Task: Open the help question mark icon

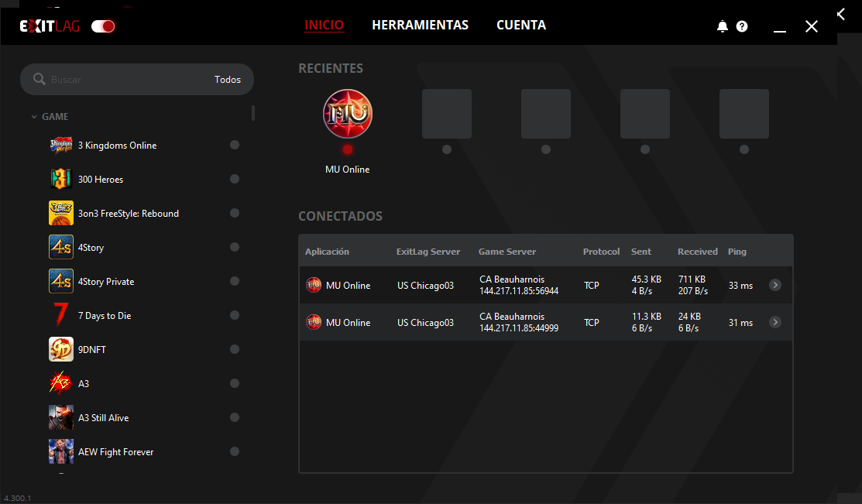Action: pos(742,26)
